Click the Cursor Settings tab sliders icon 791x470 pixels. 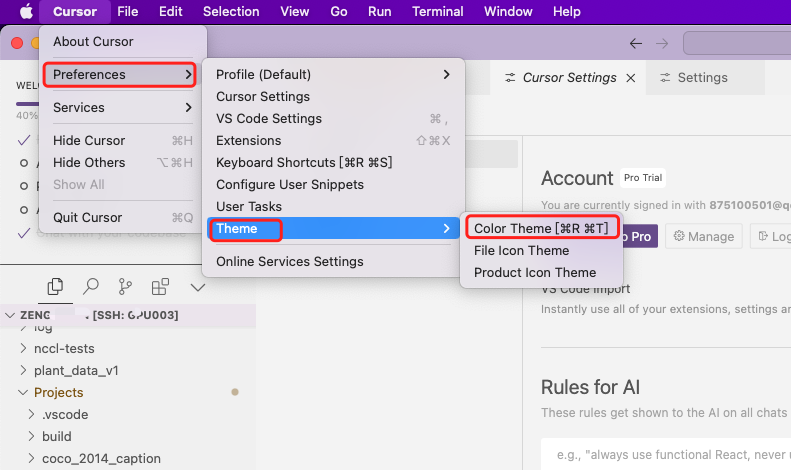click(x=511, y=78)
